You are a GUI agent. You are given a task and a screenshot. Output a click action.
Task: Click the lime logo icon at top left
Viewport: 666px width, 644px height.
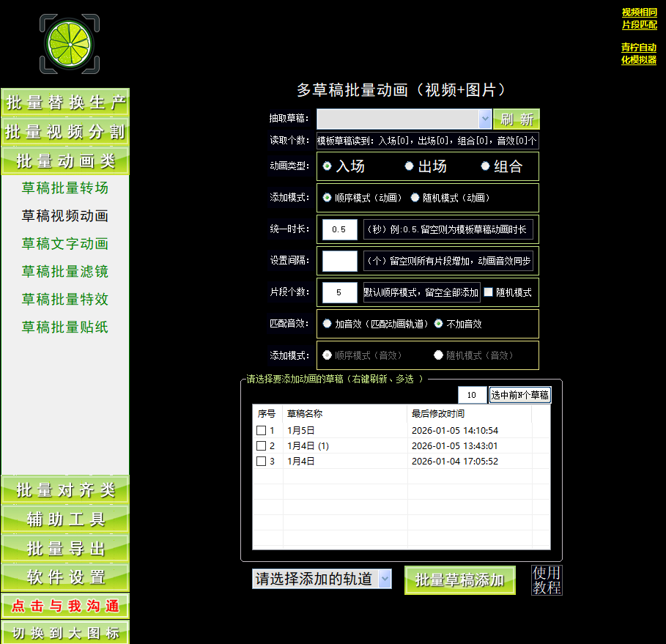(x=69, y=44)
